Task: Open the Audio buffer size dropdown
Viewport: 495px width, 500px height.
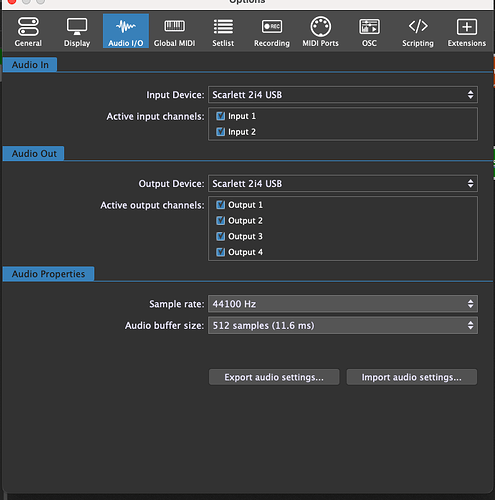Action: (343, 325)
